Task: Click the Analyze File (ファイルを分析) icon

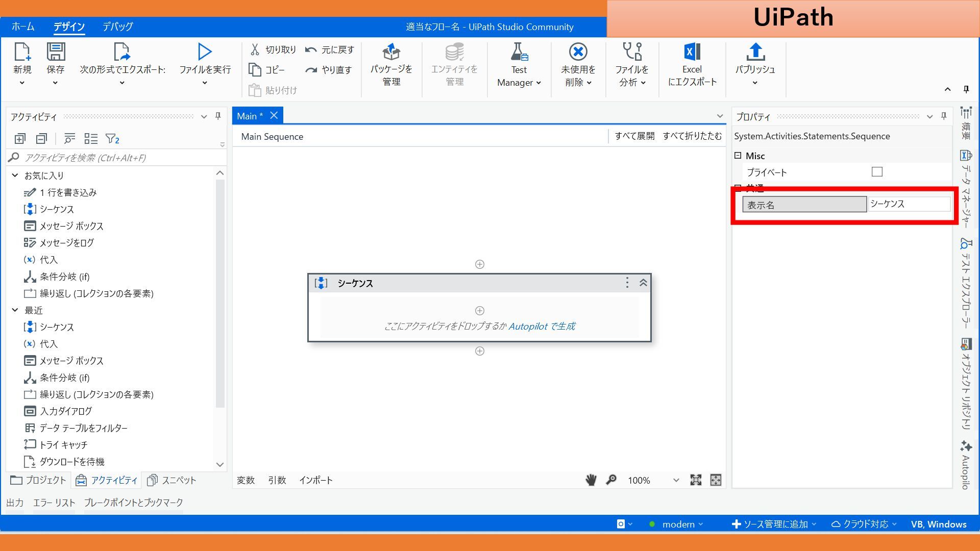Action: tap(631, 52)
